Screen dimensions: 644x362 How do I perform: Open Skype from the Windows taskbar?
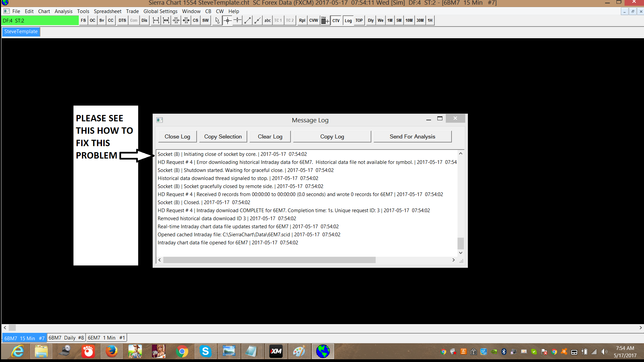205,351
